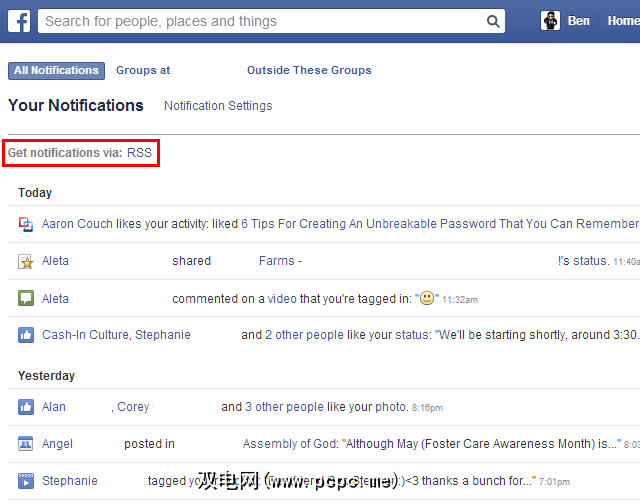
Task: Open Ben's profile picture thumbnail
Action: point(550,20)
